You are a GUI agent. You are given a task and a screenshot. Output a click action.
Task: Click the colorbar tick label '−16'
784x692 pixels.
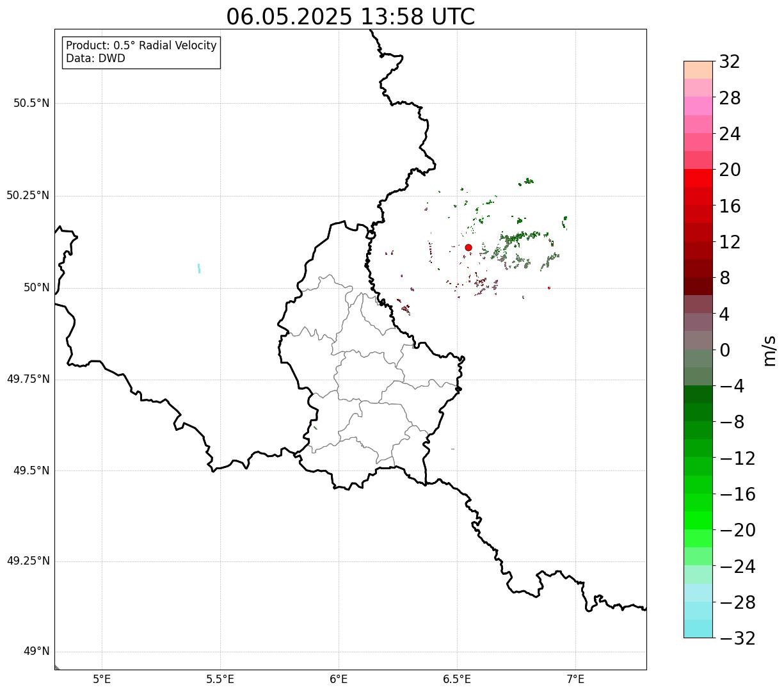[737, 494]
